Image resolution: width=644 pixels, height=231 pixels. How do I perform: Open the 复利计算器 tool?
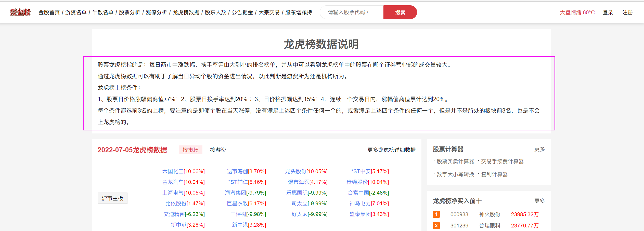[x=494, y=174]
